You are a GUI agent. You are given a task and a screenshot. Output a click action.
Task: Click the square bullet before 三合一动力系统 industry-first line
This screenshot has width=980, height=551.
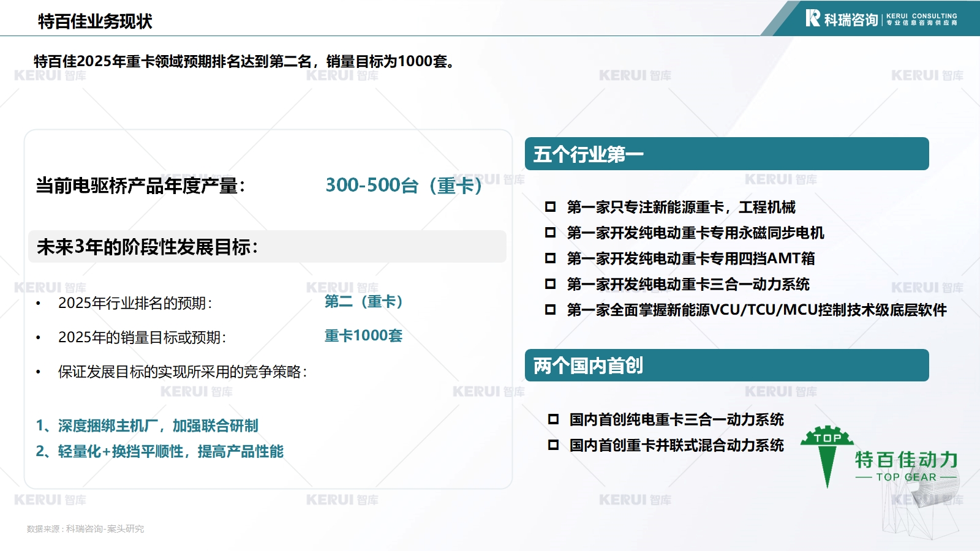pos(551,284)
